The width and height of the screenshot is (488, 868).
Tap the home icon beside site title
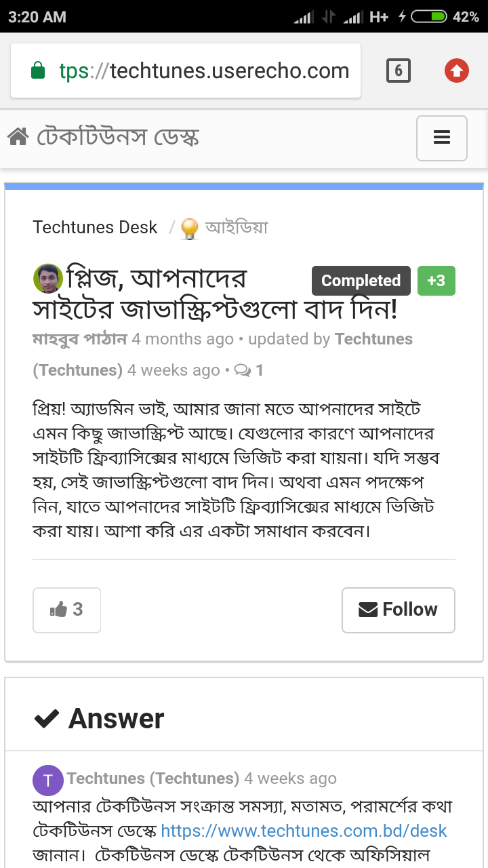click(x=18, y=138)
